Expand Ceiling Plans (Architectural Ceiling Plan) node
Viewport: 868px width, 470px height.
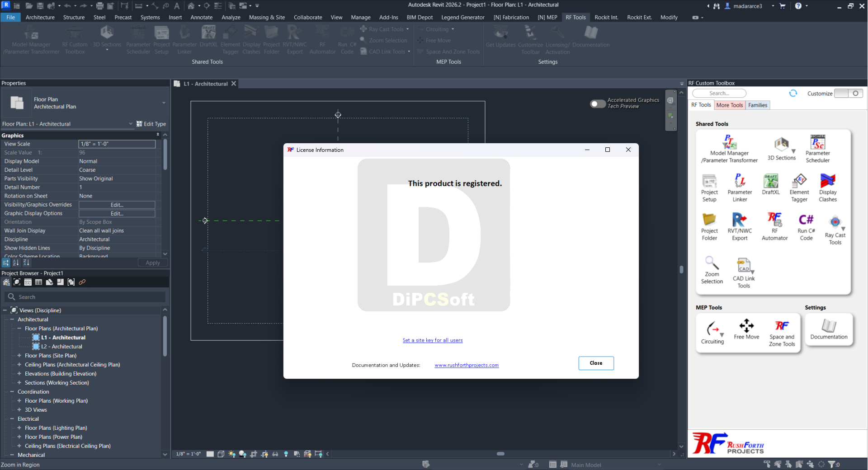click(x=19, y=365)
